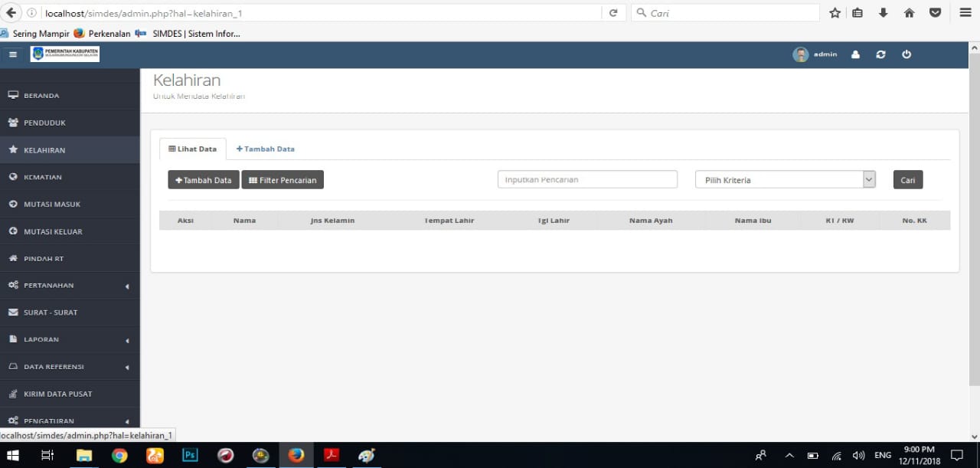Click the browser URL address bar
The height and width of the screenshot is (468, 980).
(x=322, y=13)
